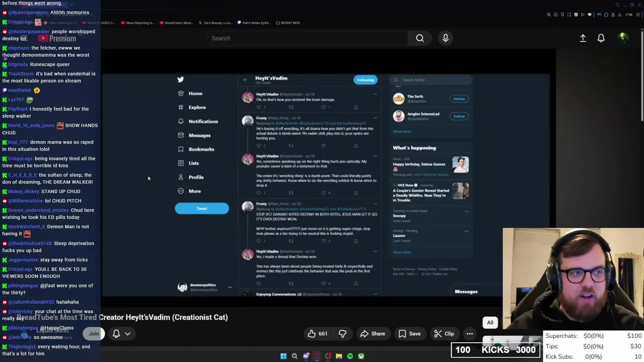Open doomerpolitics account switcher
The height and width of the screenshot is (362, 644).
pos(205,287)
